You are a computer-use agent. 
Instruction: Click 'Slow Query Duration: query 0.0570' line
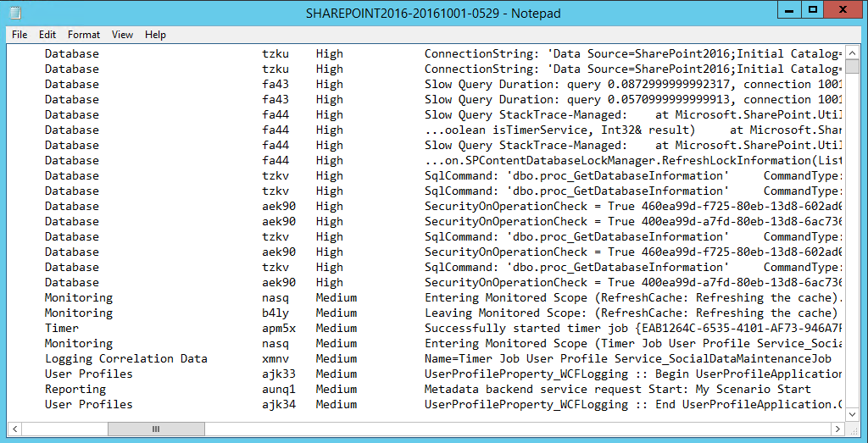pyautogui.click(x=633, y=100)
